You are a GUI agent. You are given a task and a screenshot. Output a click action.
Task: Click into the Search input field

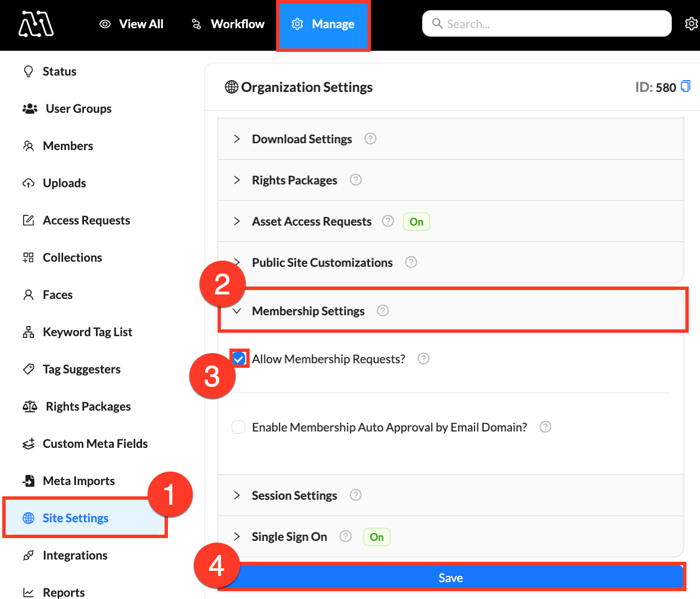[x=547, y=24]
